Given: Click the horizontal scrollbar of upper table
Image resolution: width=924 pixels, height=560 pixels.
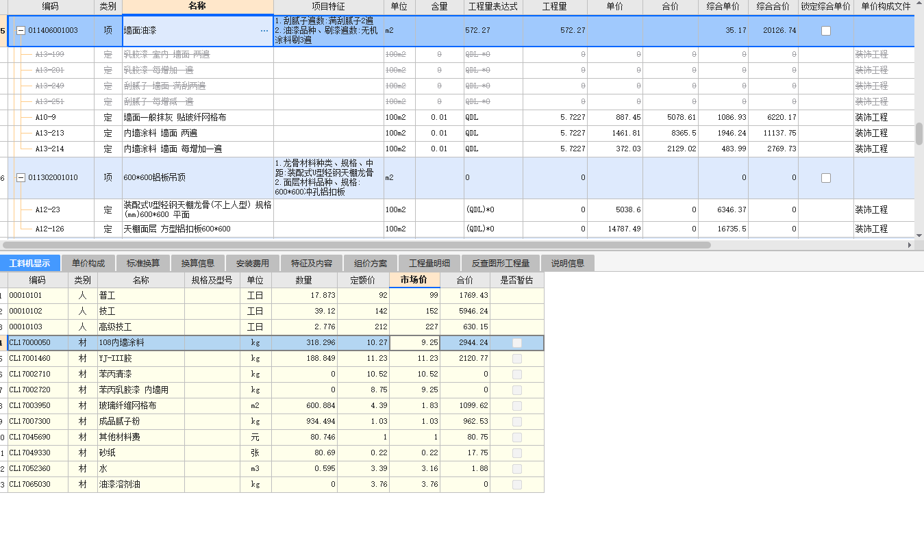Looking at the screenshot, I should coord(356,244).
